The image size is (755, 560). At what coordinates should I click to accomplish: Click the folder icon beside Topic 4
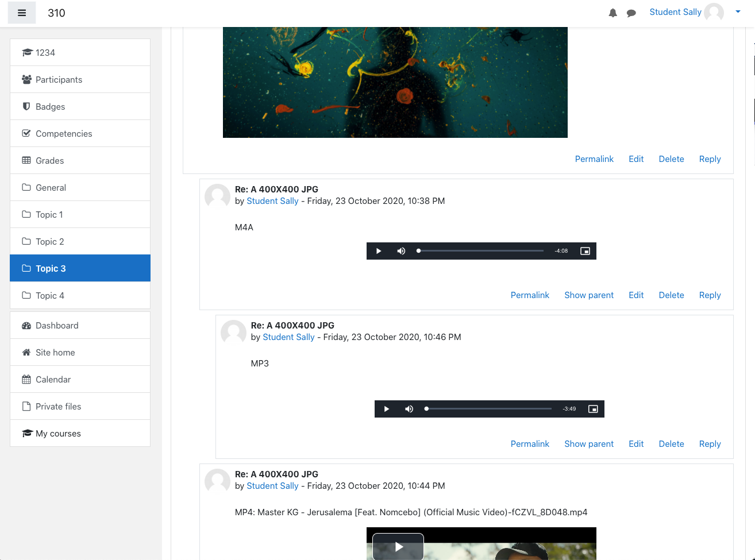pyautogui.click(x=26, y=295)
